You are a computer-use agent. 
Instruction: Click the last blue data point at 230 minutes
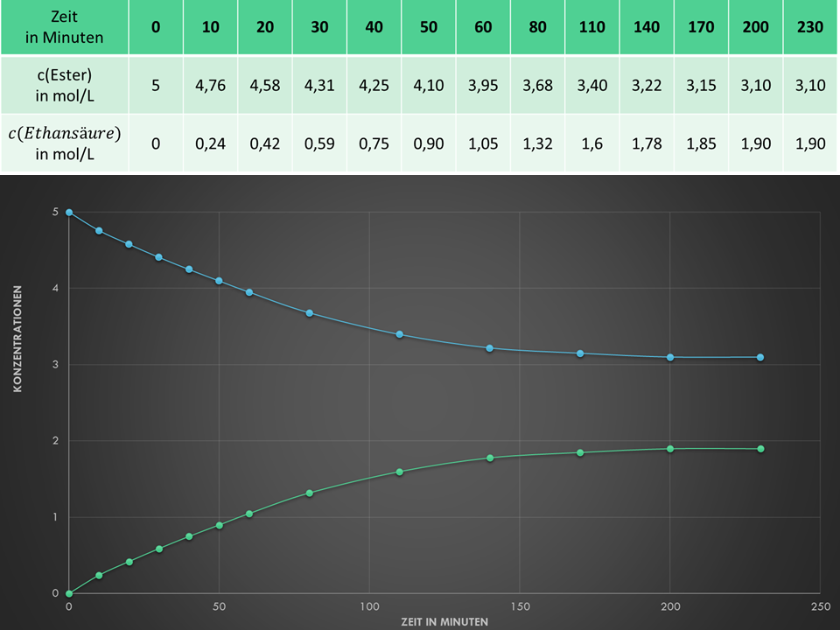pyautogui.click(x=760, y=357)
